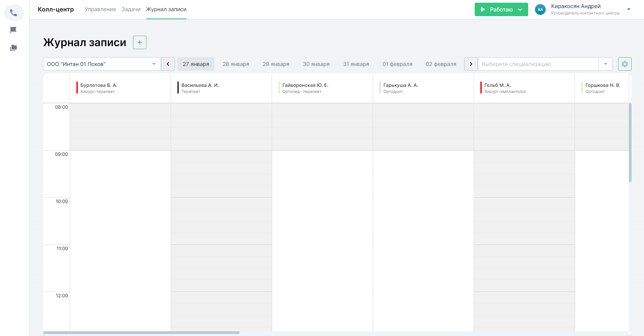
Task: Click the 11:00 time label
Action: (62, 248)
